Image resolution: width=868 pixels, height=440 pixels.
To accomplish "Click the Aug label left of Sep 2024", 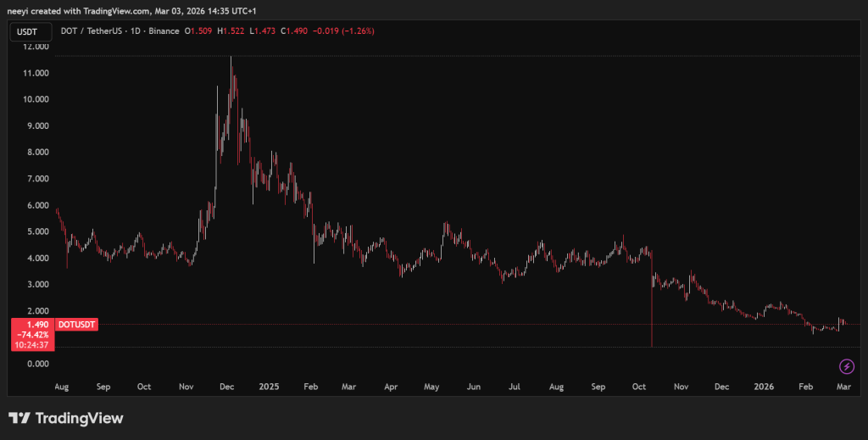I will (x=61, y=386).
